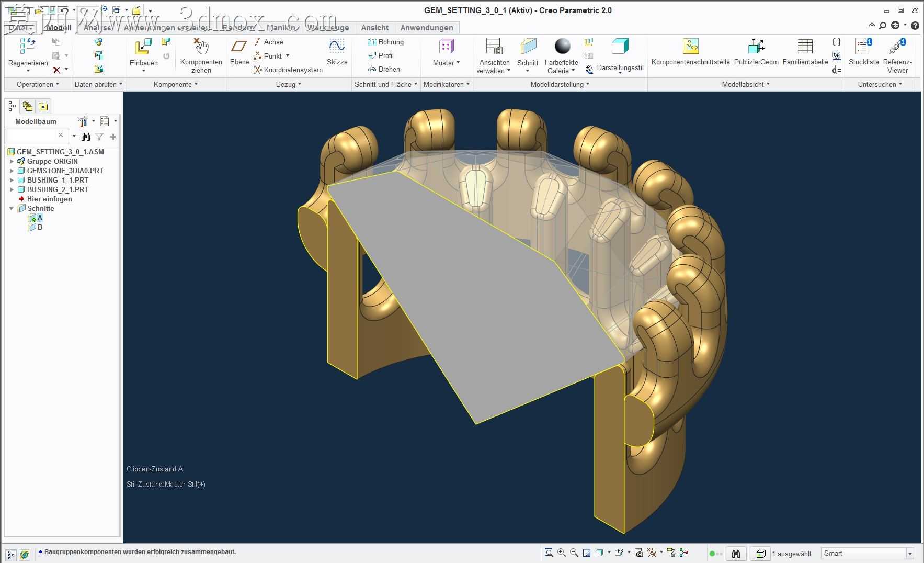Click the undo arrow in quick access toolbar

click(x=64, y=10)
